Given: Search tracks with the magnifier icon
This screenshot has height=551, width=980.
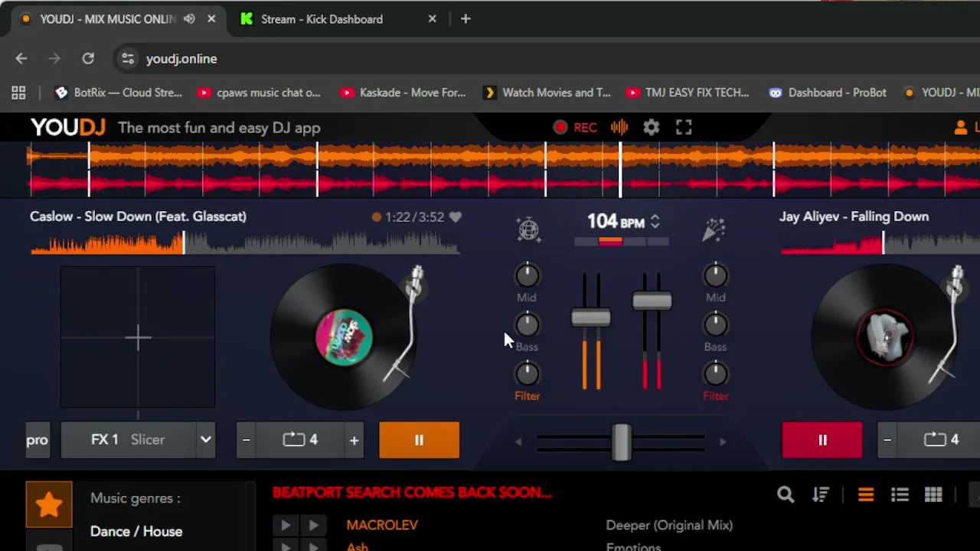Looking at the screenshot, I should click(x=786, y=495).
